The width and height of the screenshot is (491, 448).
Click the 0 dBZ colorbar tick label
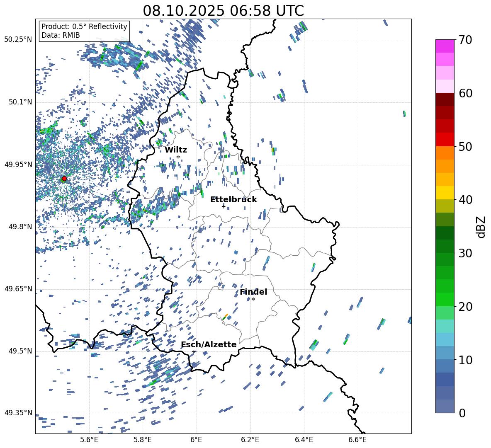pyautogui.click(x=462, y=413)
